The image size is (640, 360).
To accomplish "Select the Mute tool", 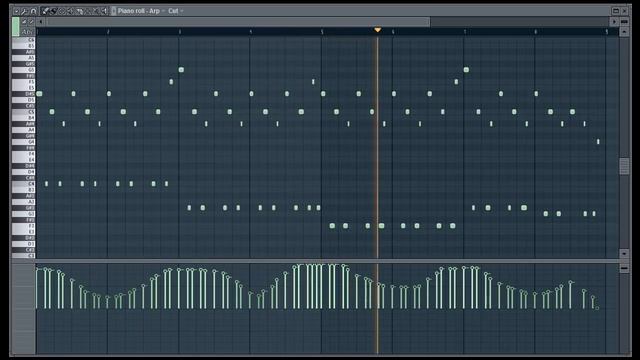I will pos(70,11).
